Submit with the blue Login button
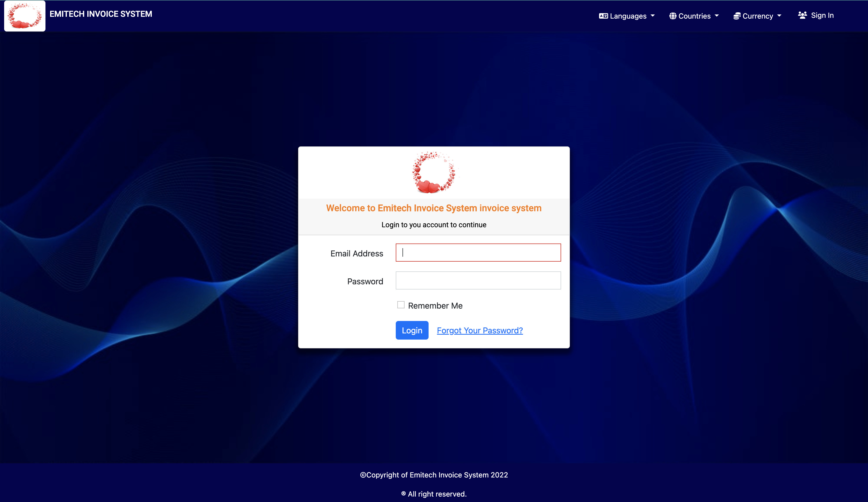 pos(412,330)
